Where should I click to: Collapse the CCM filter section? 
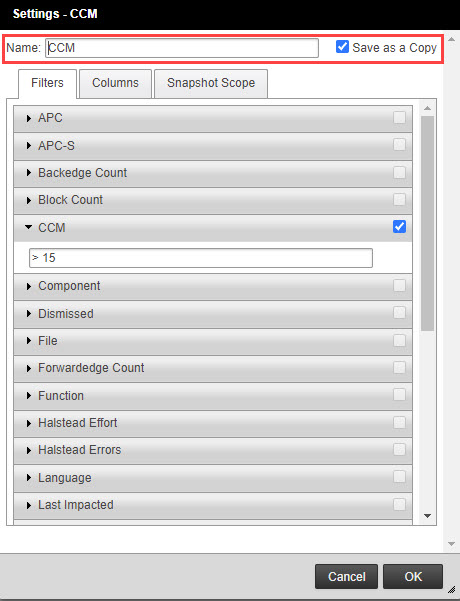[x=28, y=227]
